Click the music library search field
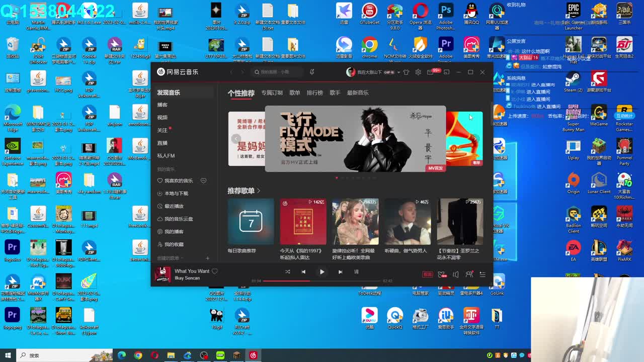The width and height of the screenshot is (644, 362). tap(278, 72)
